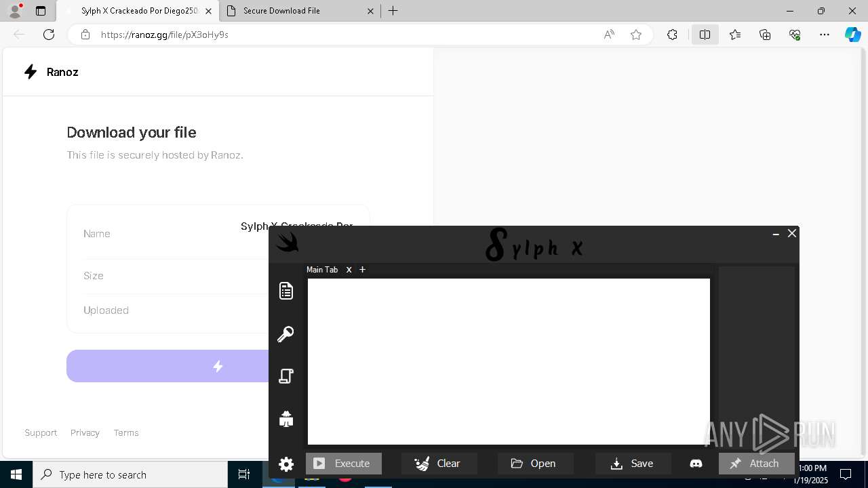Open Copilot in Edge
The image size is (868, 488).
click(x=852, y=35)
